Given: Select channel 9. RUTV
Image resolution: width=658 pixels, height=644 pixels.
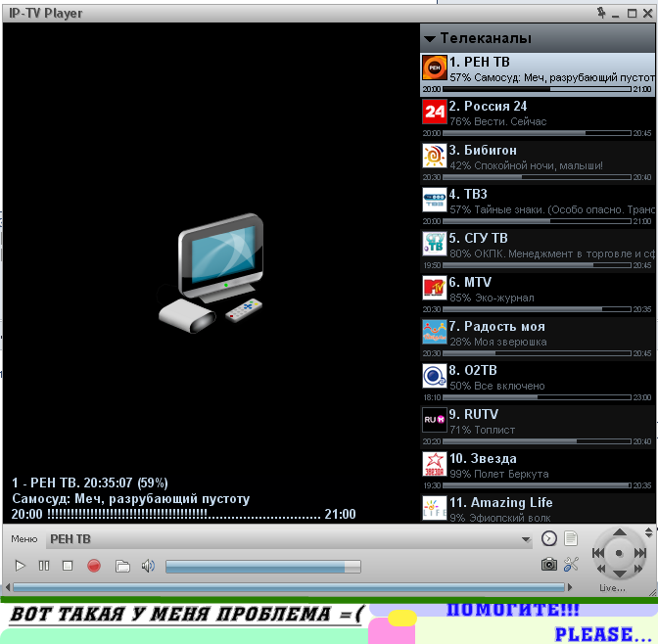Looking at the screenshot, I should [538, 427].
